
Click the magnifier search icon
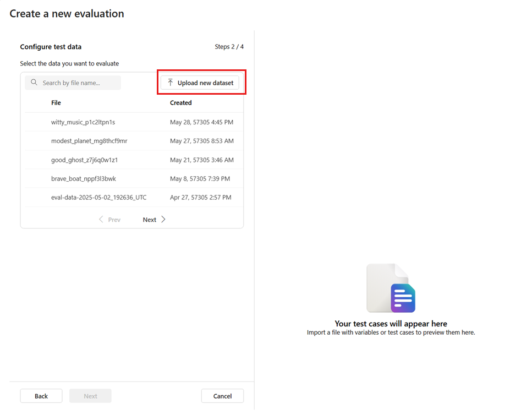point(34,82)
